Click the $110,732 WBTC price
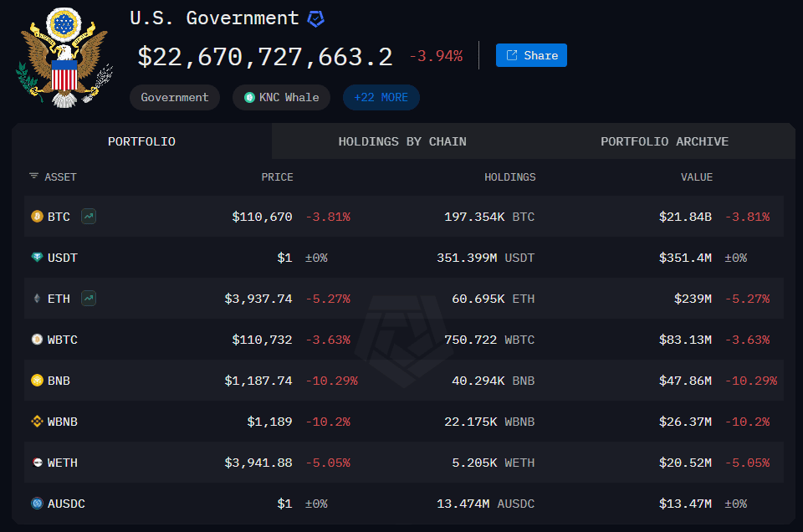 click(x=262, y=340)
